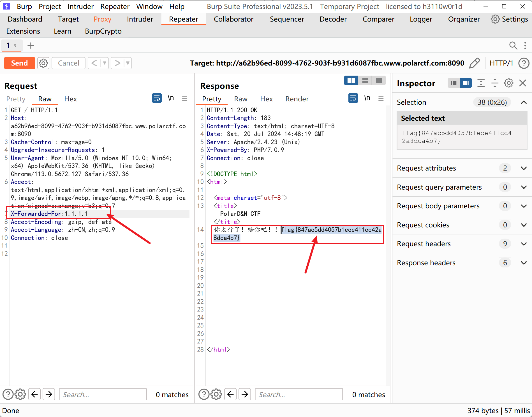Open the Help menu
The height and width of the screenshot is (417, 532).
tap(177, 6)
